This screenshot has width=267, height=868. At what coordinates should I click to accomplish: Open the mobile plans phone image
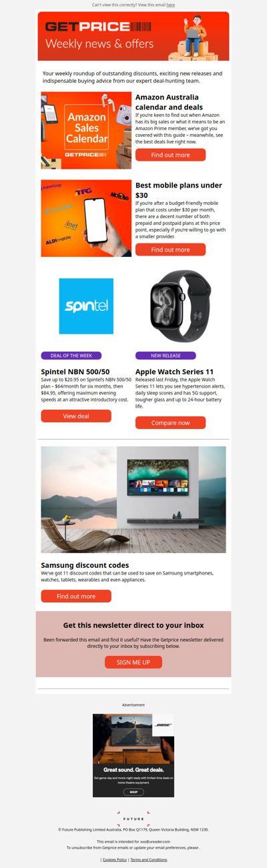[86, 218]
